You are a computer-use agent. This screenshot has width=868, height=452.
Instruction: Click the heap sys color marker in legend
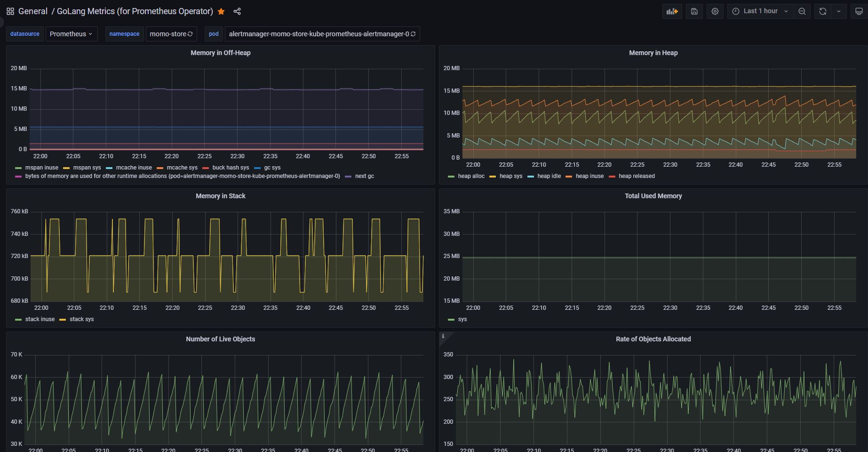[493, 176]
